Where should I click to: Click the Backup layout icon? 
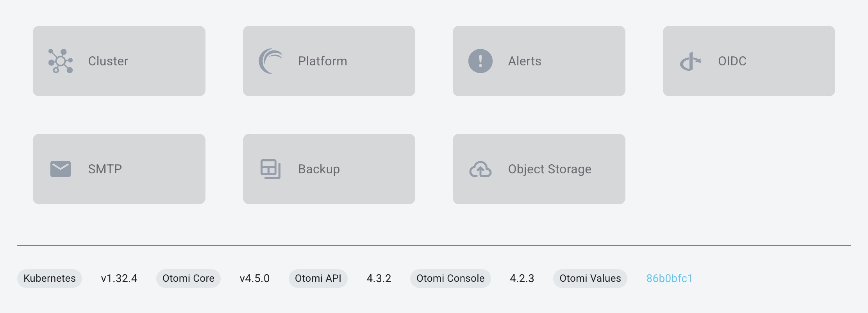(x=270, y=169)
